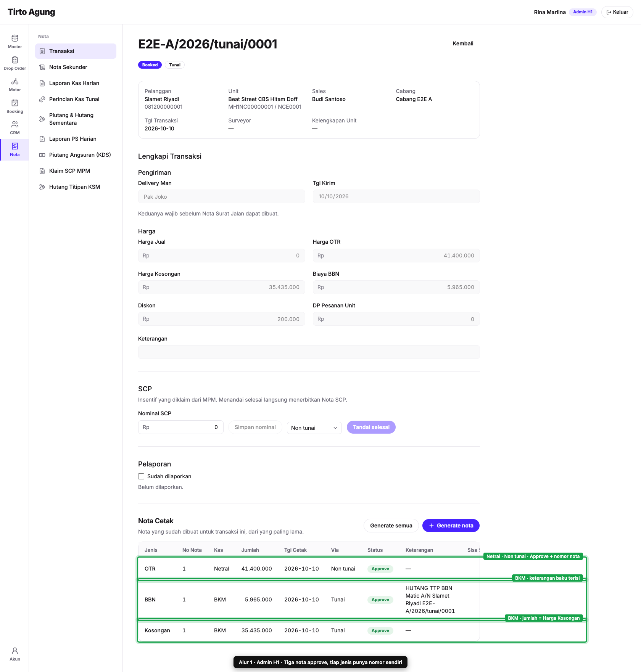Click the 35.435.000 Kosongan amount cell
The height and width of the screenshot is (672, 641).
click(x=256, y=630)
